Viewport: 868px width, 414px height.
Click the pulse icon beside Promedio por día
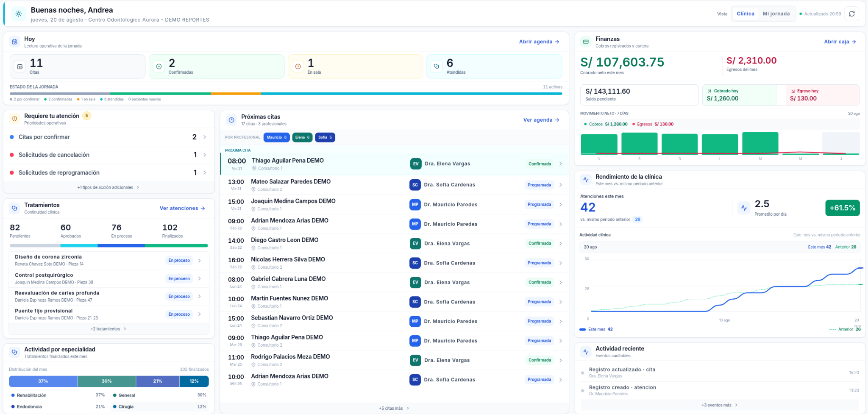point(744,208)
